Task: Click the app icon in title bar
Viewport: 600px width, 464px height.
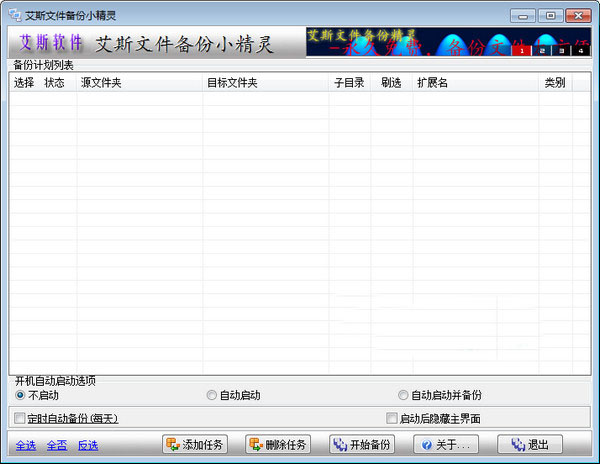Action: pos(15,15)
